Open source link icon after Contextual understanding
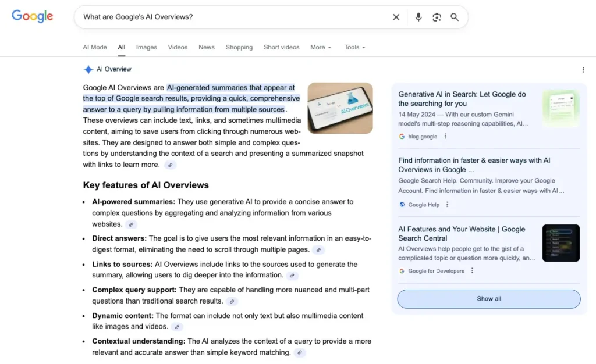This screenshot has height=364, width=596. click(300, 352)
